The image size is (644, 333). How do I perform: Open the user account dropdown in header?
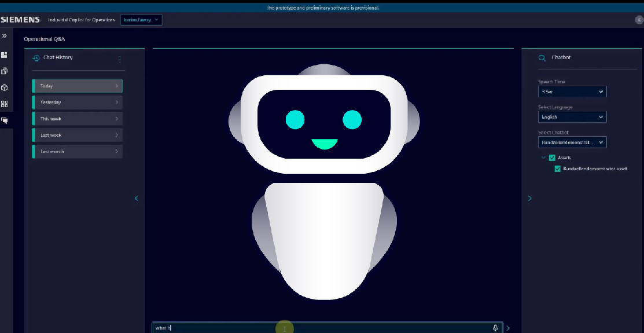pos(141,20)
